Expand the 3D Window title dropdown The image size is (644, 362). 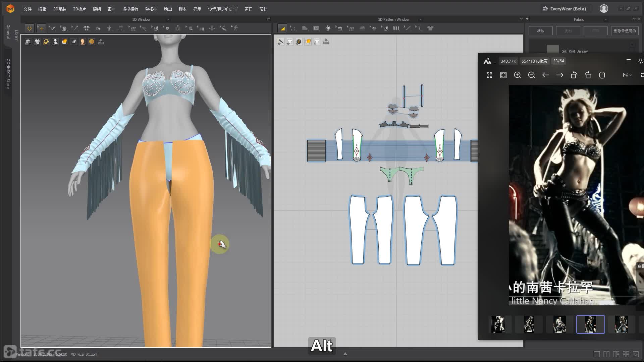(x=168, y=19)
